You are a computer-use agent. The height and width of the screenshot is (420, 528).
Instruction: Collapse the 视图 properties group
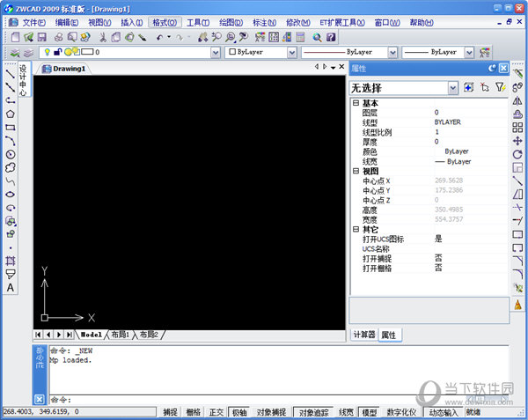(356, 171)
